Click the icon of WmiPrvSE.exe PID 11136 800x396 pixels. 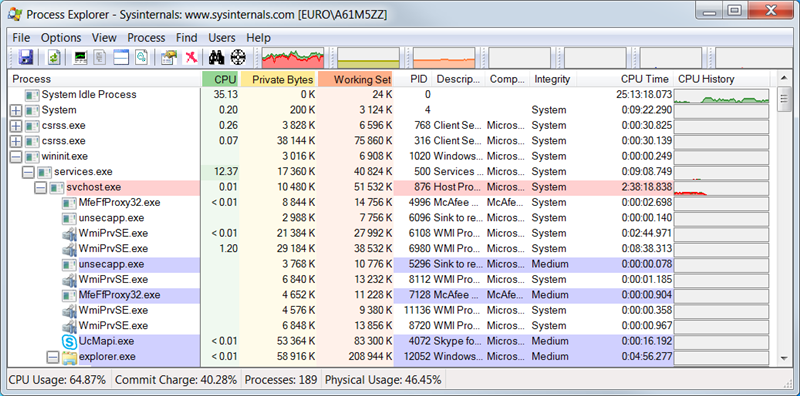pyautogui.click(x=69, y=311)
